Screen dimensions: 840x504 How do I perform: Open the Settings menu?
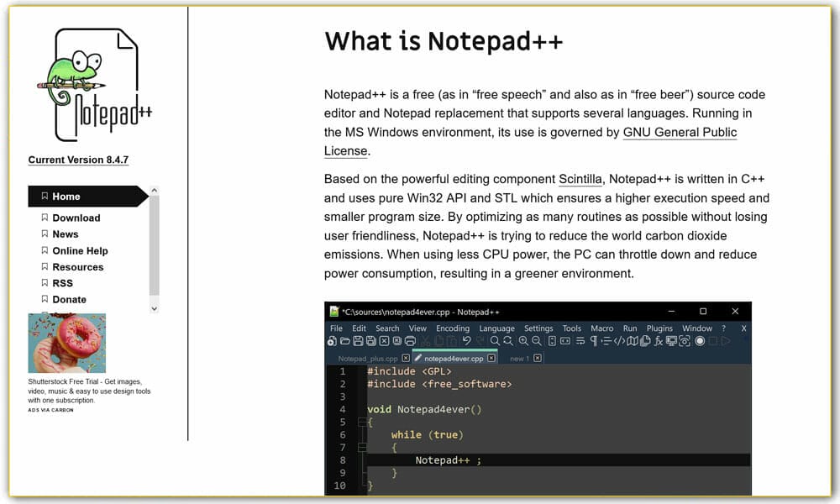click(x=538, y=328)
